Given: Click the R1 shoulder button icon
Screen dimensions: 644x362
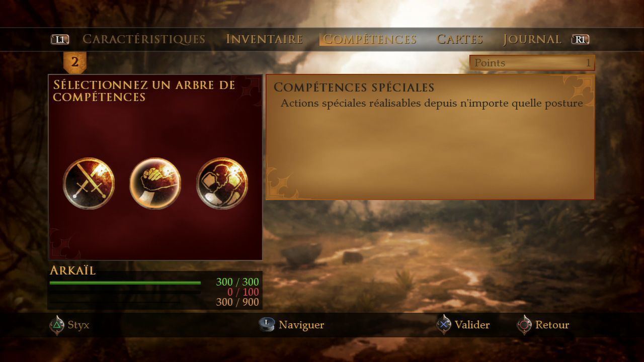Looking at the screenshot, I should coord(580,39).
